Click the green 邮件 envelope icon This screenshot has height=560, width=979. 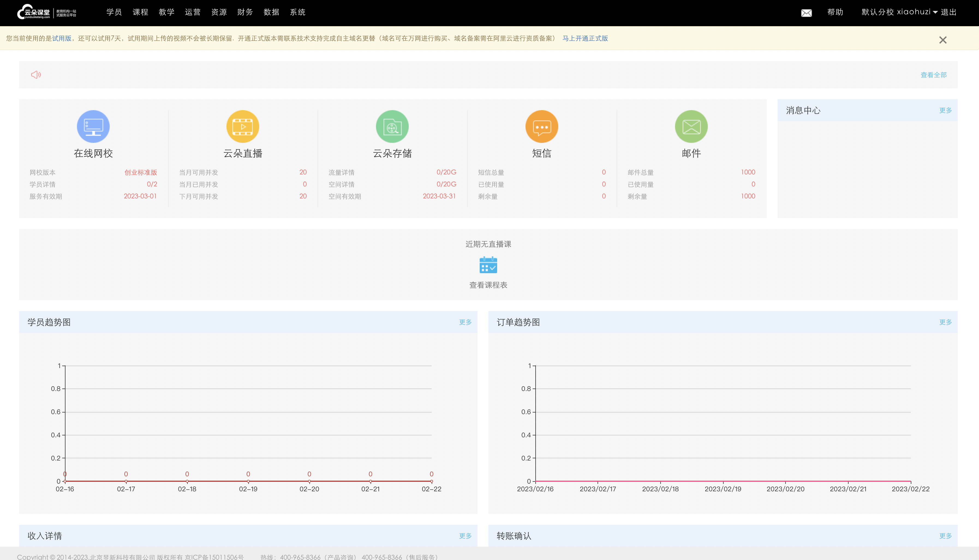(691, 127)
